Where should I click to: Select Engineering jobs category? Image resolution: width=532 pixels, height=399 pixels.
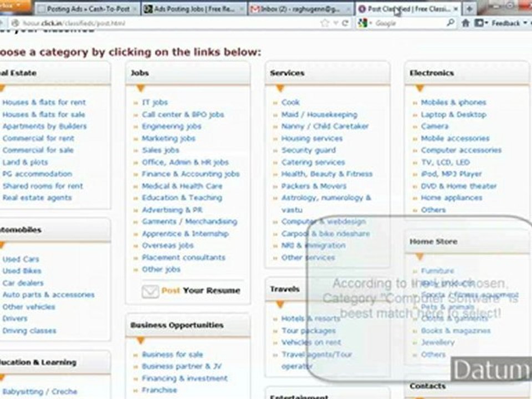tap(171, 126)
